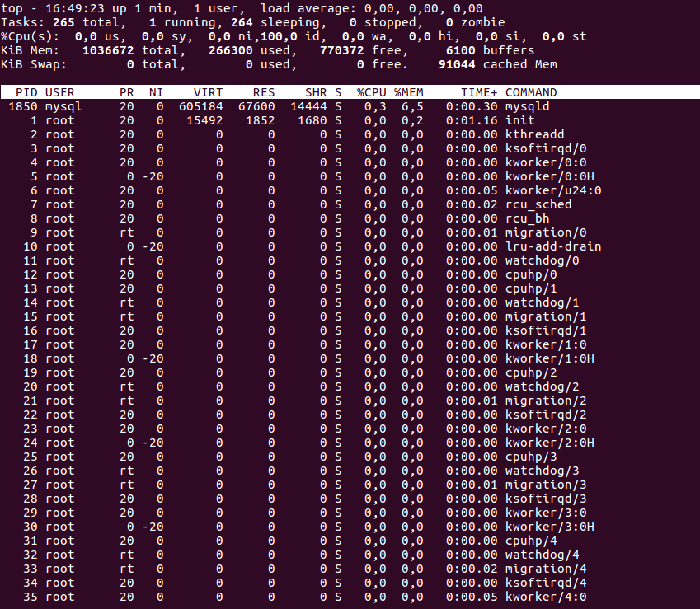The width and height of the screenshot is (700, 609).
Task: Click PID 1850 in process list
Action: tap(23, 106)
